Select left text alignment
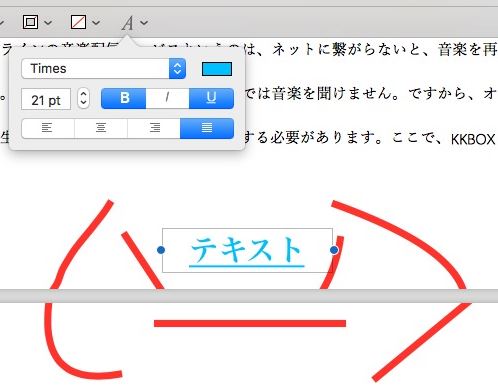 48,128
